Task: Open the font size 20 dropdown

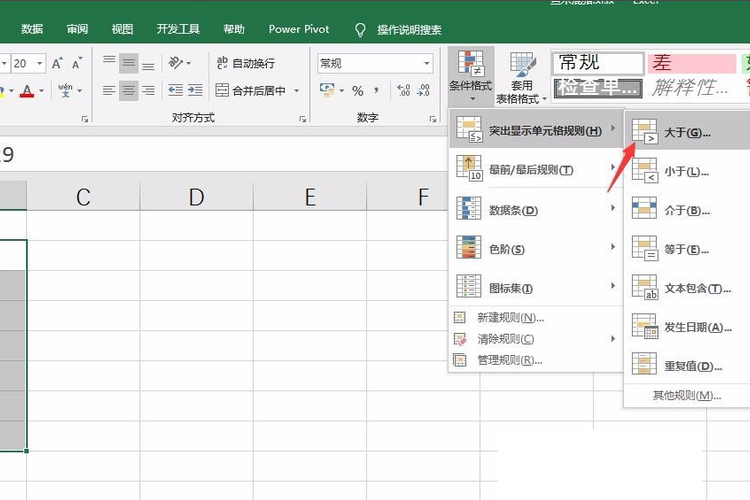Action: pyautogui.click(x=40, y=63)
